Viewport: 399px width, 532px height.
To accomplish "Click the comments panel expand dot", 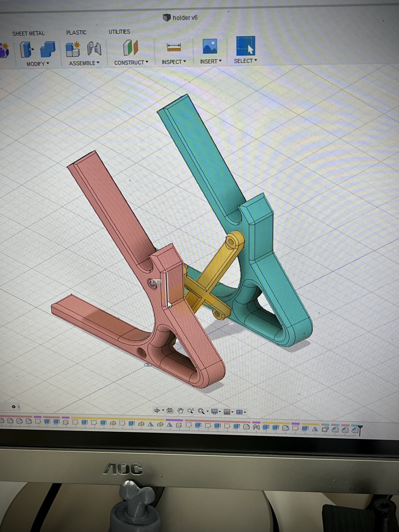I will point(14,407).
